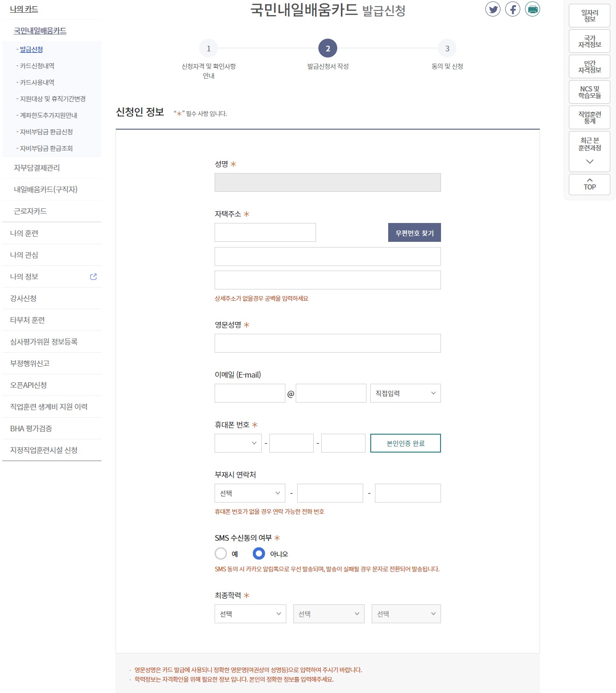Open 자비부담금 환급조회 link

click(46, 148)
